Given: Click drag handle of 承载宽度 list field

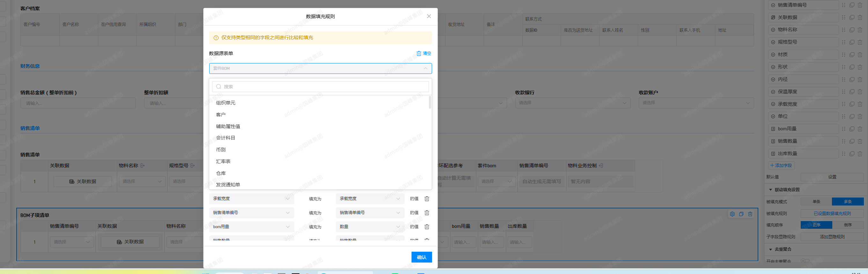Looking at the screenshot, I should (843, 104).
